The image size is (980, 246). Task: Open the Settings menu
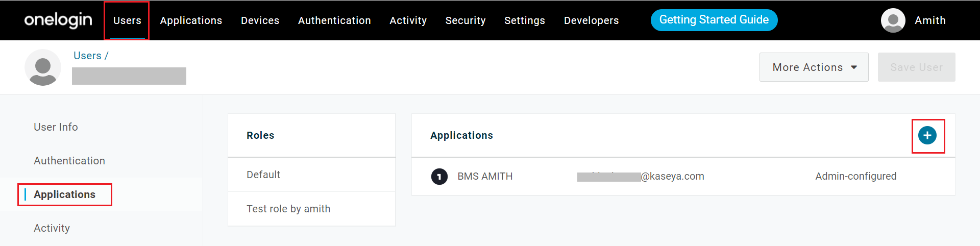point(524,20)
